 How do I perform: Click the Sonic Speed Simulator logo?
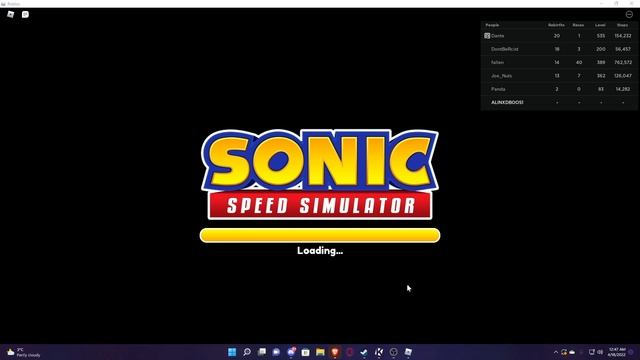tap(320, 175)
